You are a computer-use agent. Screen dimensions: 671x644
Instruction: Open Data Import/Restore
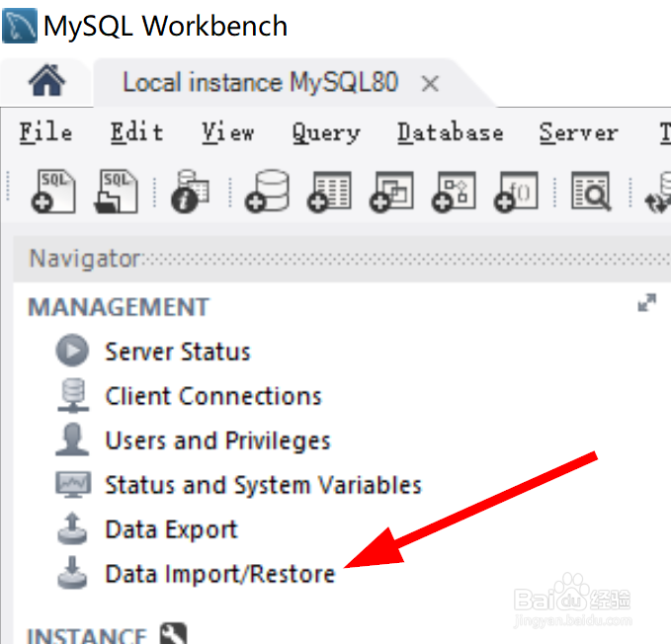[220, 574]
